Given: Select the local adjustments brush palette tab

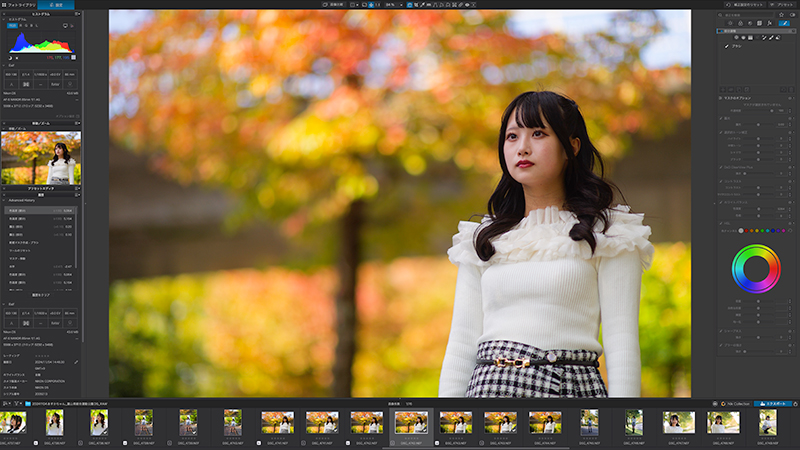Looking at the screenshot, I should click(784, 23).
